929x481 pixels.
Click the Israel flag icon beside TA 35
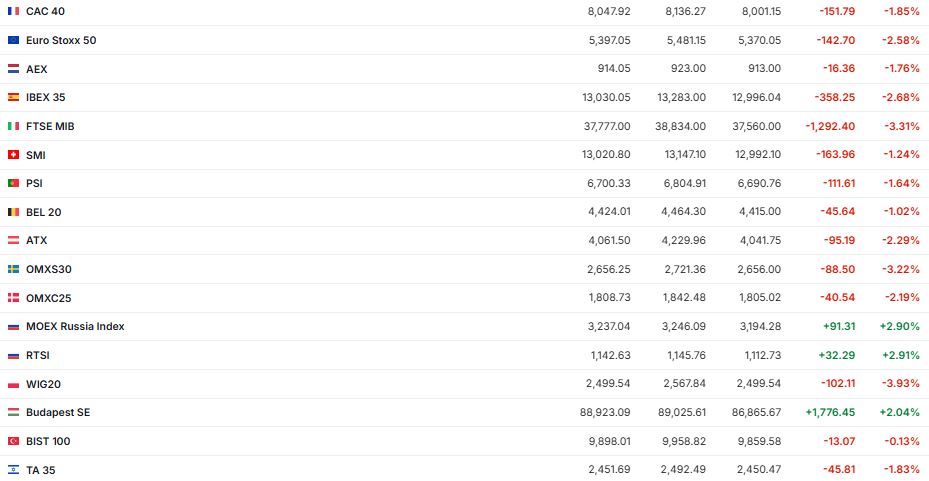(13, 470)
